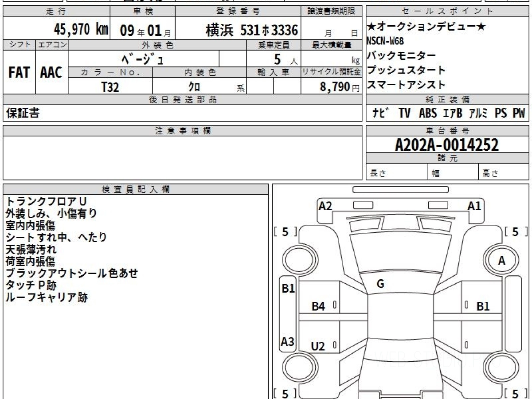Click the A1 damage marker on the car diagram
The width and height of the screenshot is (532, 399).
474,206
